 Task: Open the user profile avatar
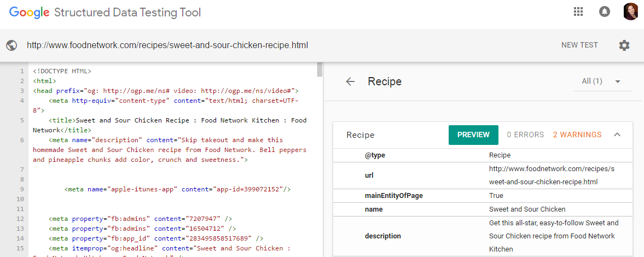click(x=630, y=11)
